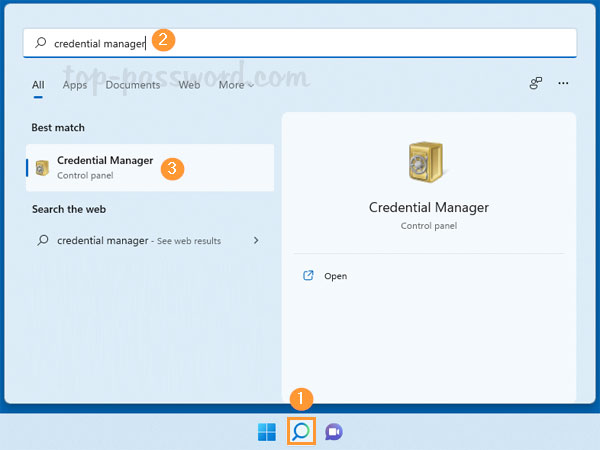Open the three-dot more options menu
600x450 pixels.
point(564,84)
